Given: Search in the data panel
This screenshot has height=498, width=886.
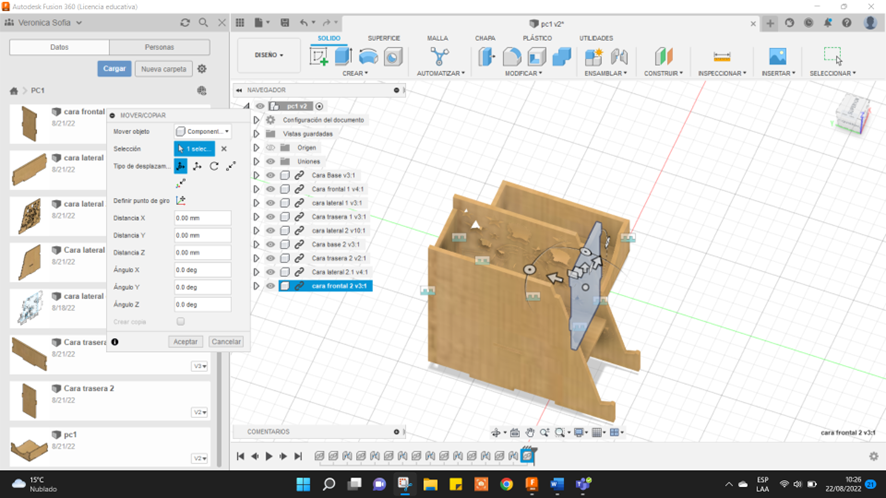Looking at the screenshot, I should [203, 23].
